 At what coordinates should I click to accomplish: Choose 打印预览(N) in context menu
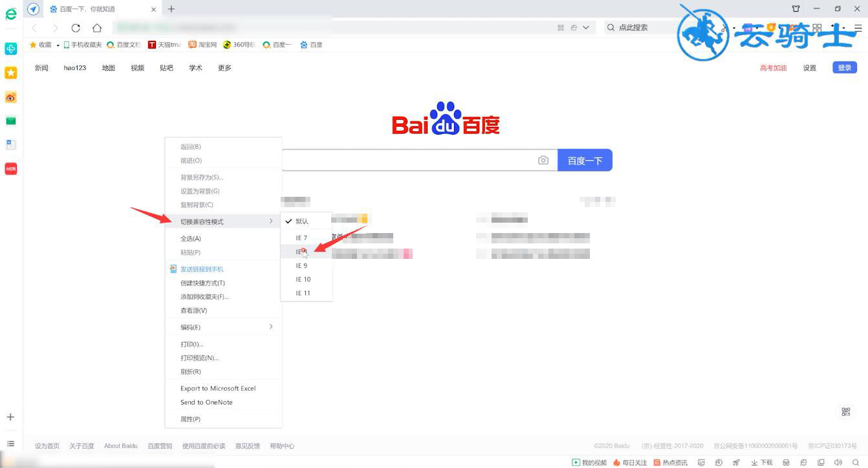[223, 358]
